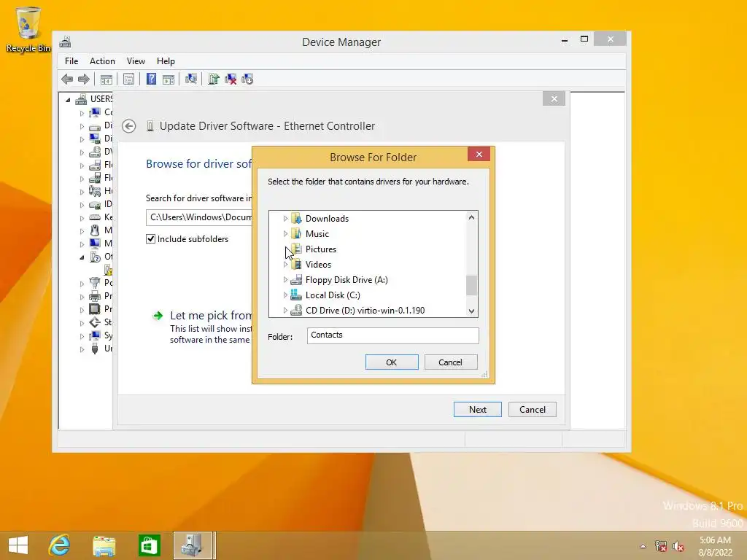Select Floppy Disk Drive (A:)
Viewport: 747px width, 560px height.
pyautogui.click(x=347, y=280)
